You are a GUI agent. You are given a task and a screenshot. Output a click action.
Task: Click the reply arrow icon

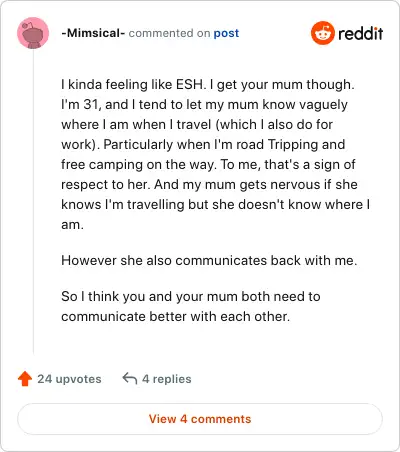(130, 379)
